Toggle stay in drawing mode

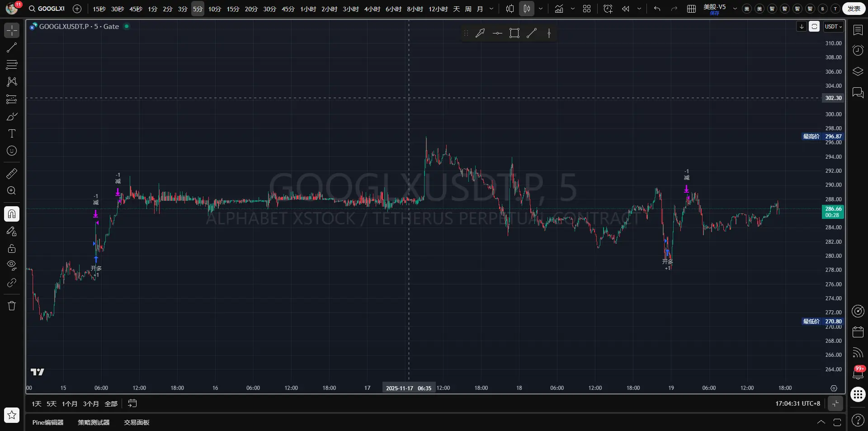12,232
